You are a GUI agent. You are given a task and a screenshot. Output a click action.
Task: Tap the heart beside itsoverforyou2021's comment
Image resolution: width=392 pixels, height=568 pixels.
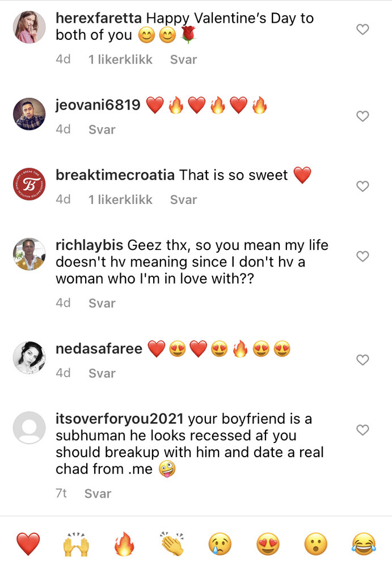point(363,430)
